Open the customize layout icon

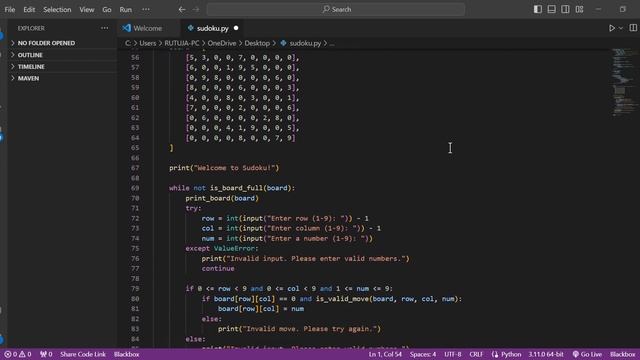(x=579, y=9)
